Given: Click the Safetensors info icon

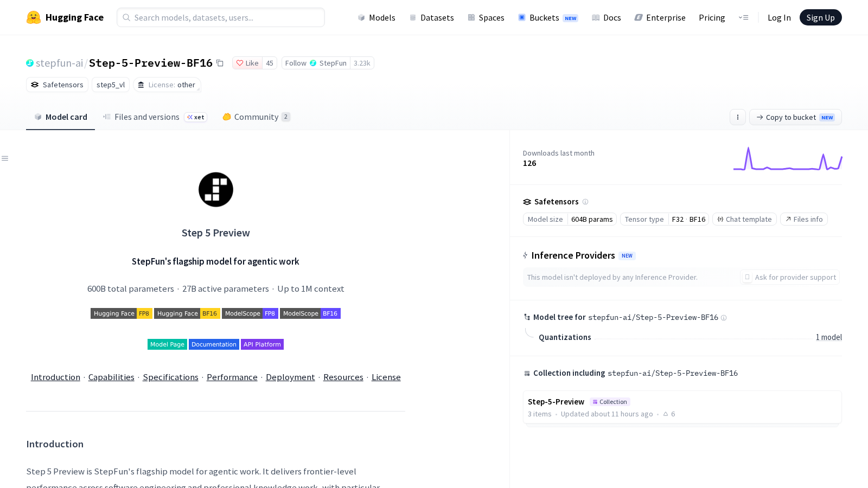Looking at the screenshot, I should point(585,202).
